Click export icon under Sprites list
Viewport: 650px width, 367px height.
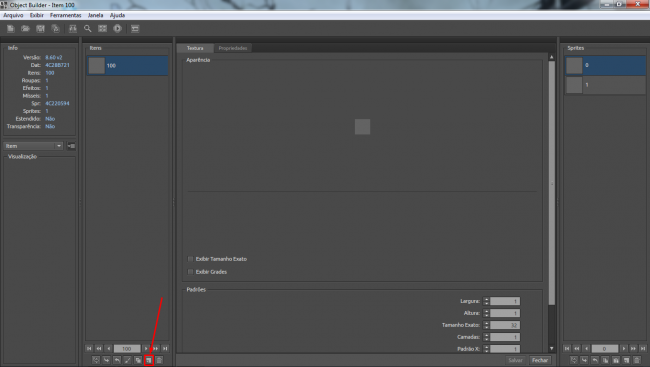pyautogui.click(x=595, y=360)
